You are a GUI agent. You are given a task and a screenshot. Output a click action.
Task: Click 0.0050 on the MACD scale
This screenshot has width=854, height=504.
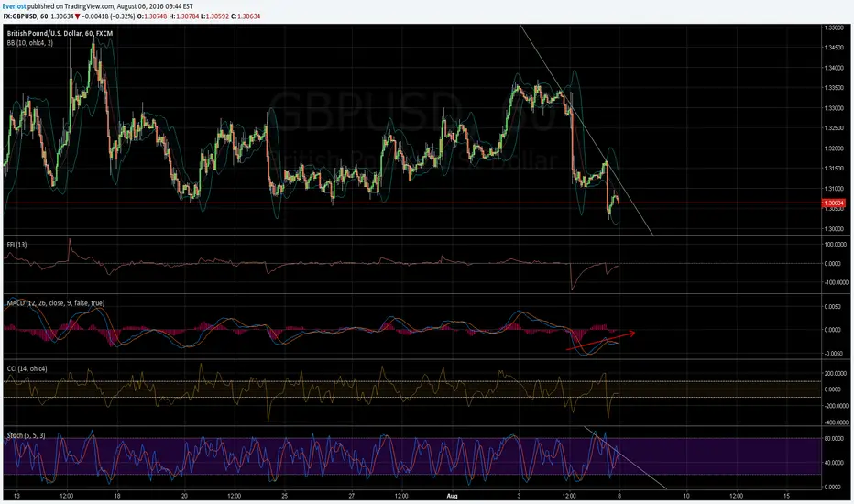pos(833,307)
